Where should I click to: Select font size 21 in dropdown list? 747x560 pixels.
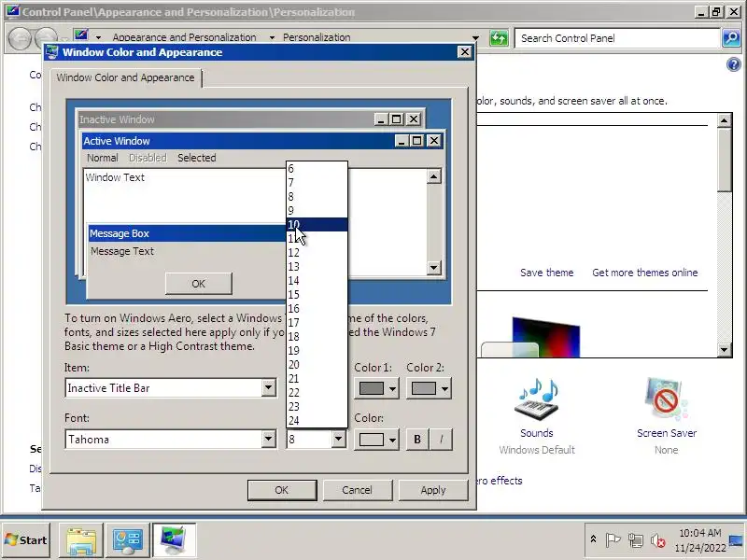pyautogui.click(x=317, y=379)
